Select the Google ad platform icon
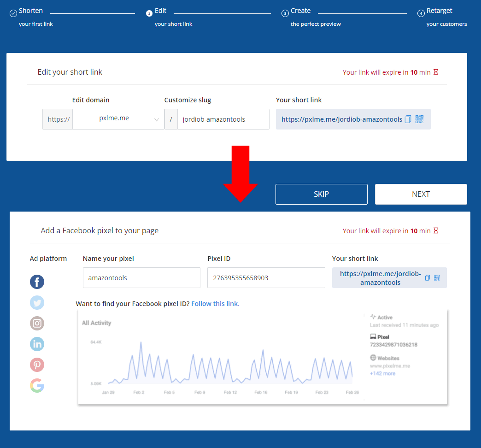Image resolution: width=481 pixels, height=448 pixels. coord(37,385)
